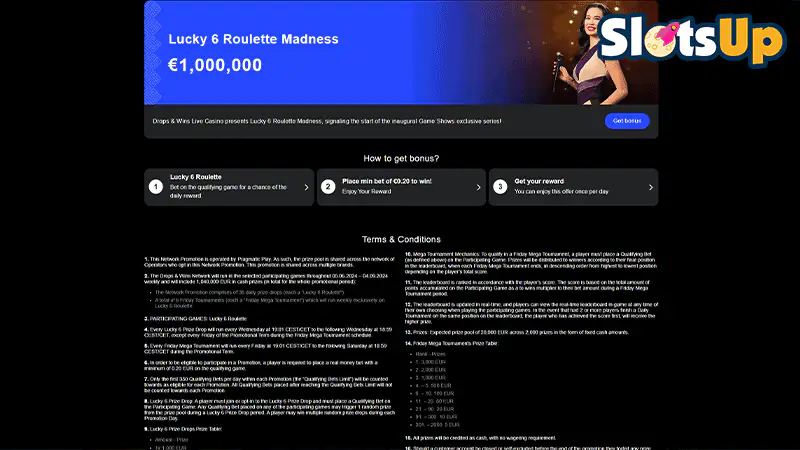The image size is (800, 450).
Task: Select the Get your reward card
Action: tap(573, 187)
